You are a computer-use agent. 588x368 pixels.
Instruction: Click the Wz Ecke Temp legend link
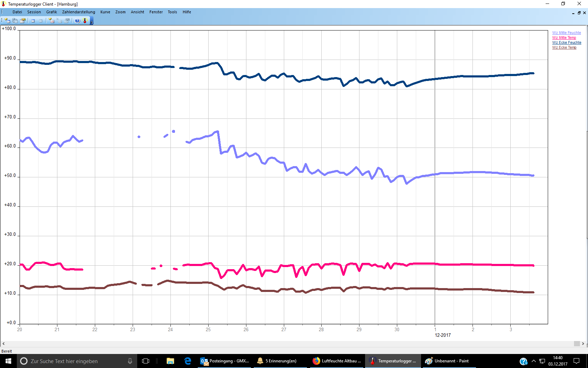[564, 47]
